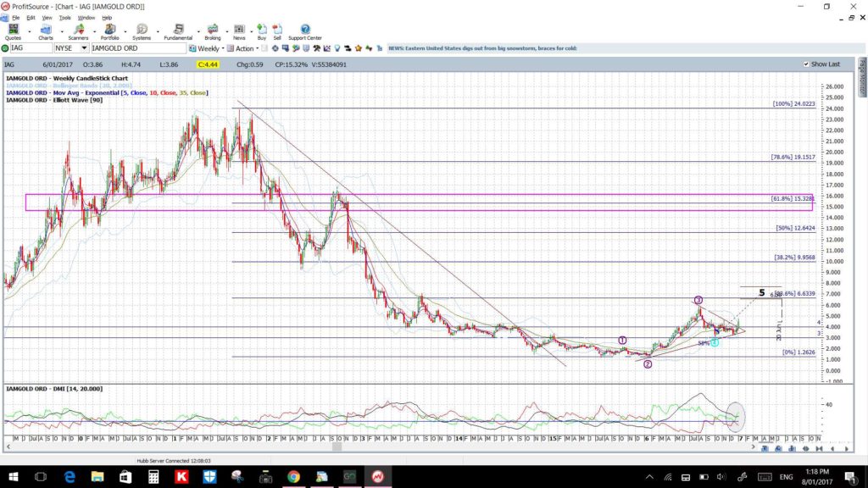Open the View menu
The width and height of the screenshot is (868, 488).
[47, 18]
